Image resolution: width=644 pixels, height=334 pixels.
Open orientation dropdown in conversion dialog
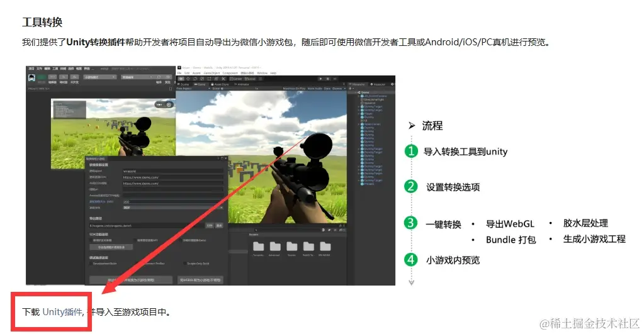(x=173, y=208)
